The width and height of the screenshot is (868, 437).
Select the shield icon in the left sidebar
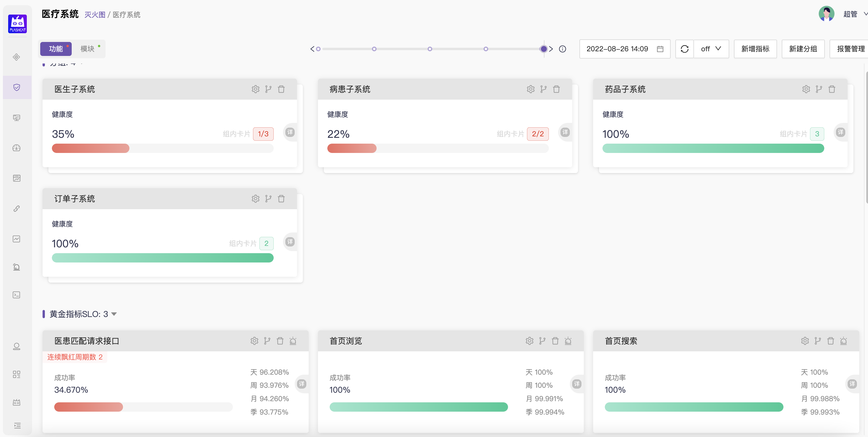click(x=17, y=87)
